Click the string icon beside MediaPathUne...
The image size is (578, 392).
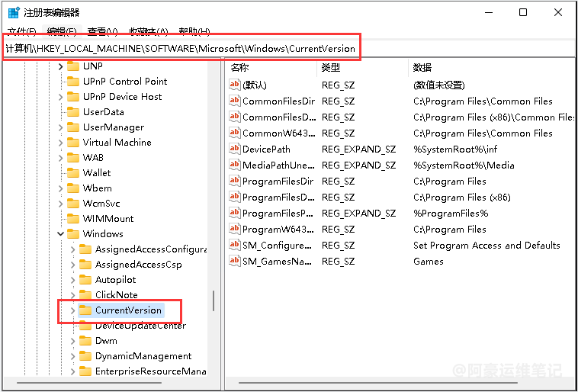[235, 165]
